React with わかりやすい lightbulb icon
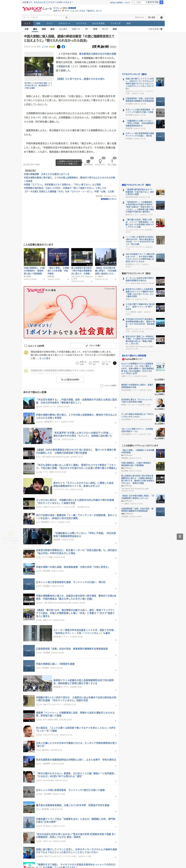Viewport: 186px width, 868px height. tap(100, 162)
